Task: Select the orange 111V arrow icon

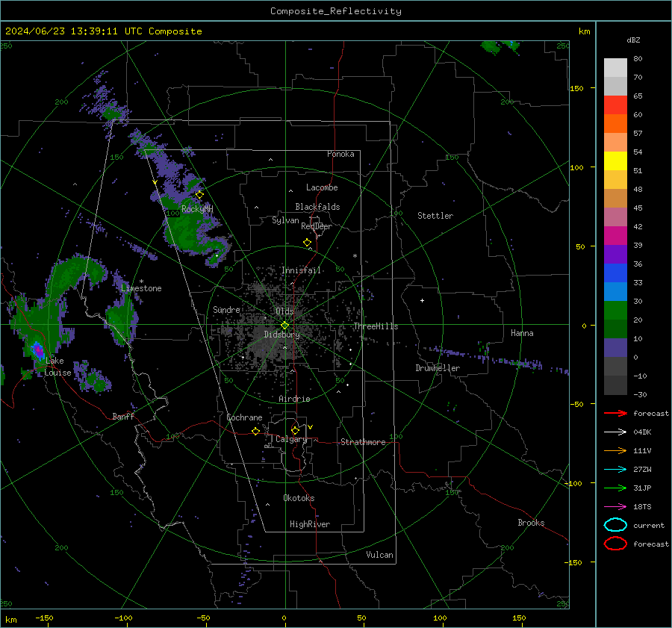Action: (x=615, y=450)
